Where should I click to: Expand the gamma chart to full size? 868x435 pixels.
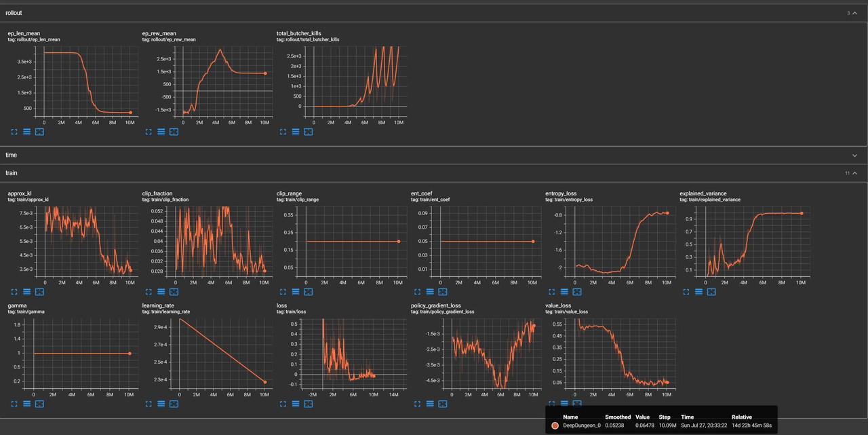coord(14,404)
